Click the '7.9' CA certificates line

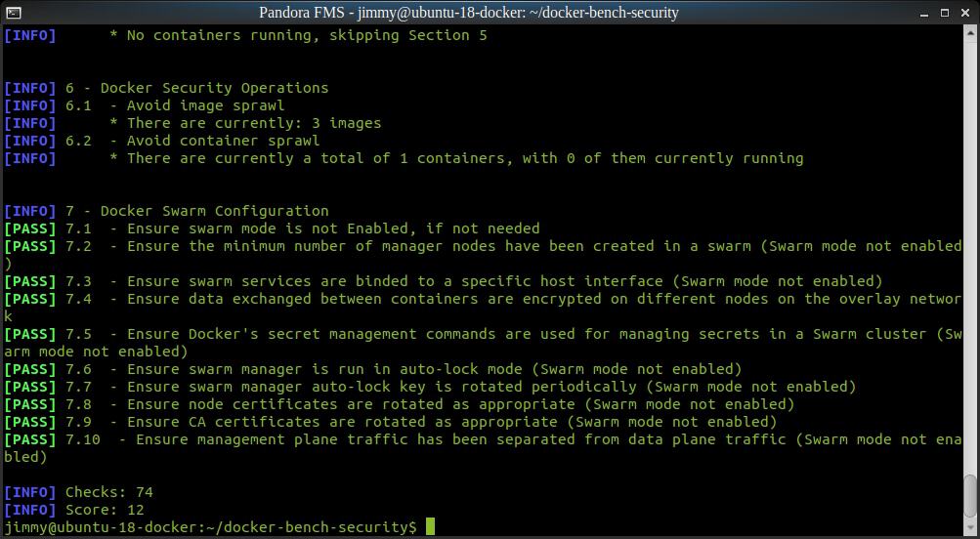click(391, 422)
